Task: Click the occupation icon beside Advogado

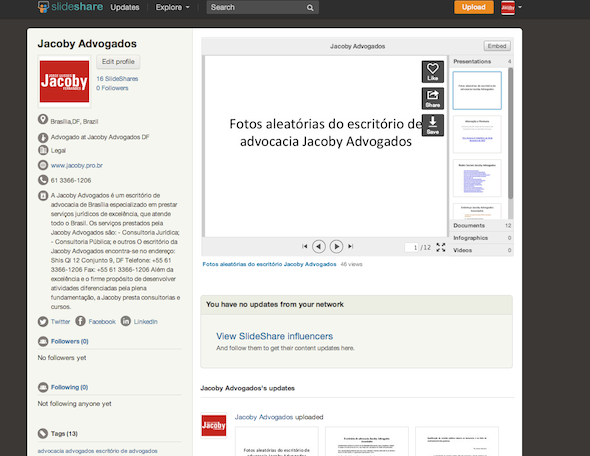Action: [43, 137]
